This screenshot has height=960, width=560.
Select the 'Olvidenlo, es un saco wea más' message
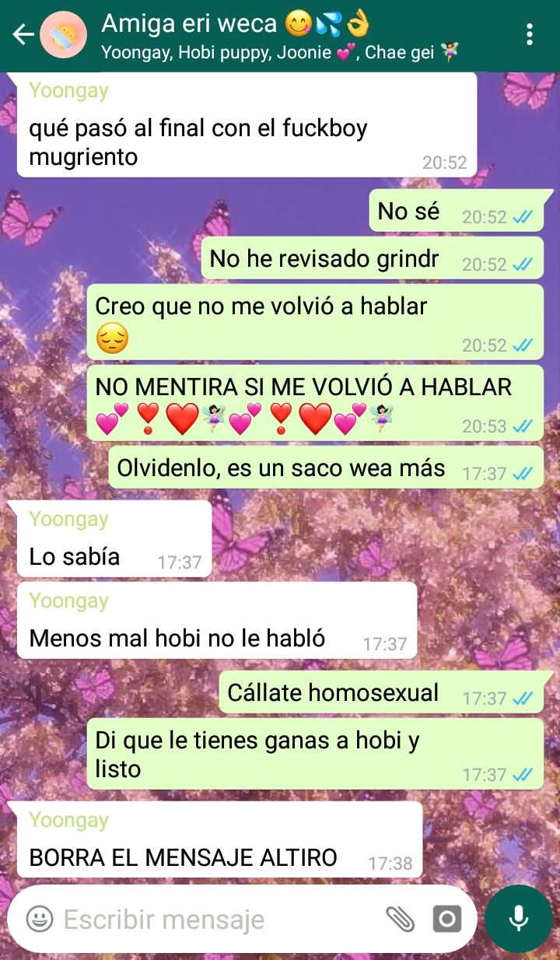(326, 468)
